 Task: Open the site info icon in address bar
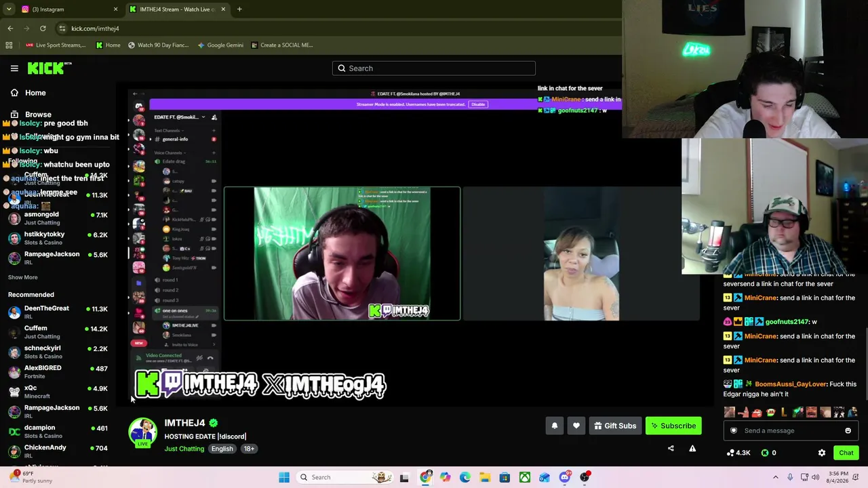(62, 28)
